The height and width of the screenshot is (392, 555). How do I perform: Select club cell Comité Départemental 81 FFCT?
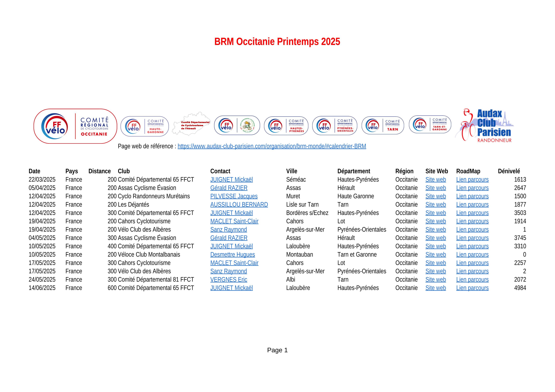pos(156,279)
